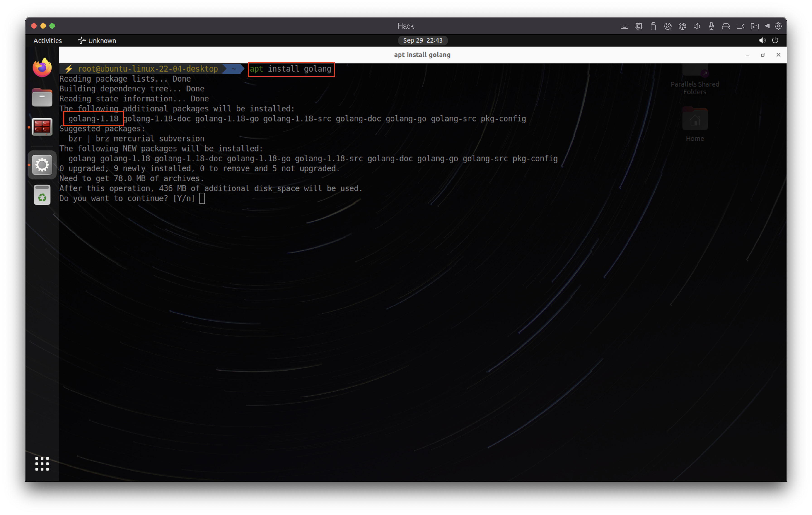Image resolution: width=812 pixels, height=515 pixels.
Task: Open the Parallels keyboard icon
Action: point(624,26)
